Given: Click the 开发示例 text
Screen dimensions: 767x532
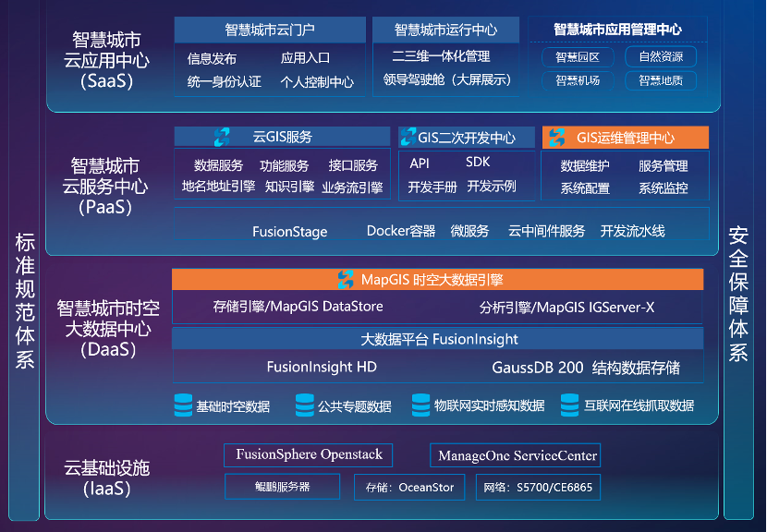Looking at the screenshot, I should [492, 187].
